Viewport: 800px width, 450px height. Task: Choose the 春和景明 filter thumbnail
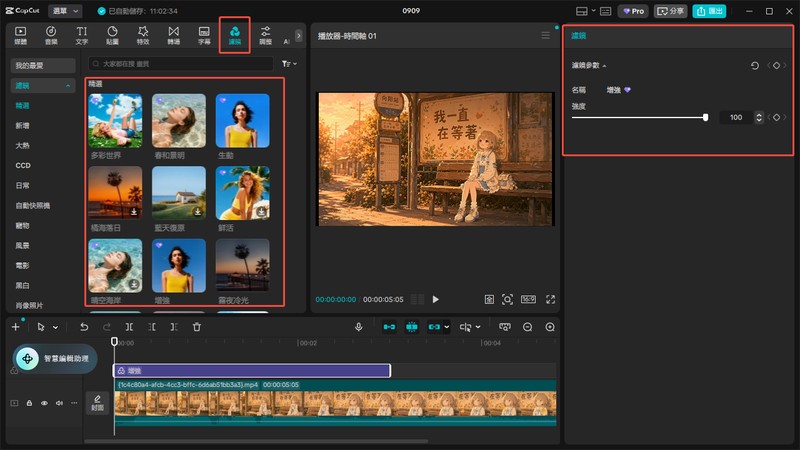tap(179, 121)
